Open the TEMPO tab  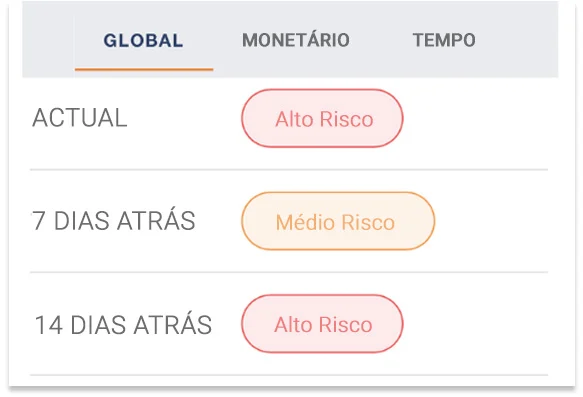point(444,40)
